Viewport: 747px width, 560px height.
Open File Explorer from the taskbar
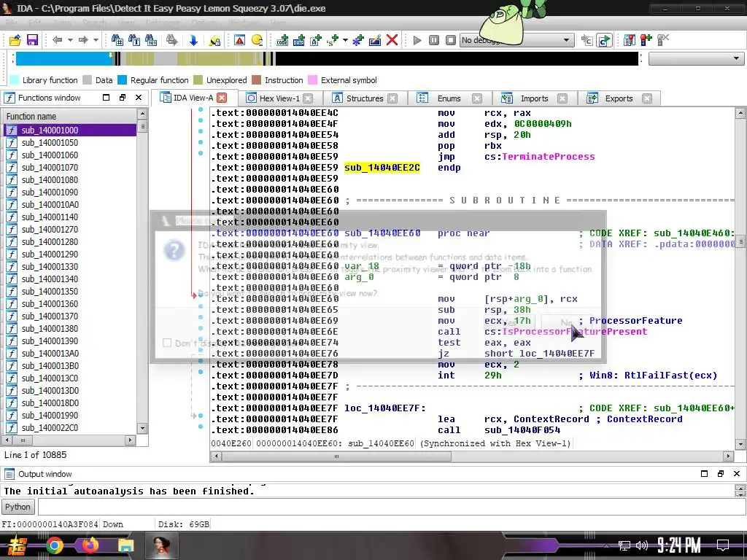click(125, 545)
